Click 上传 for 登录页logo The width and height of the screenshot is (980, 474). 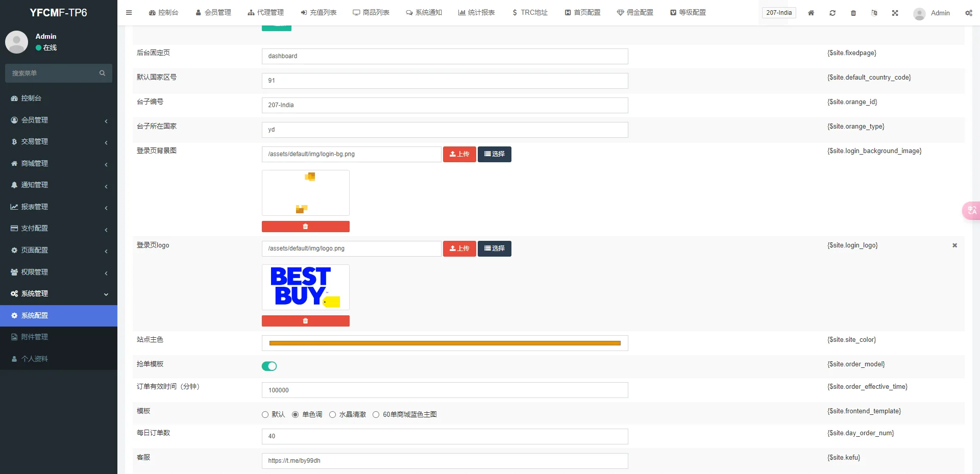pyautogui.click(x=459, y=248)
